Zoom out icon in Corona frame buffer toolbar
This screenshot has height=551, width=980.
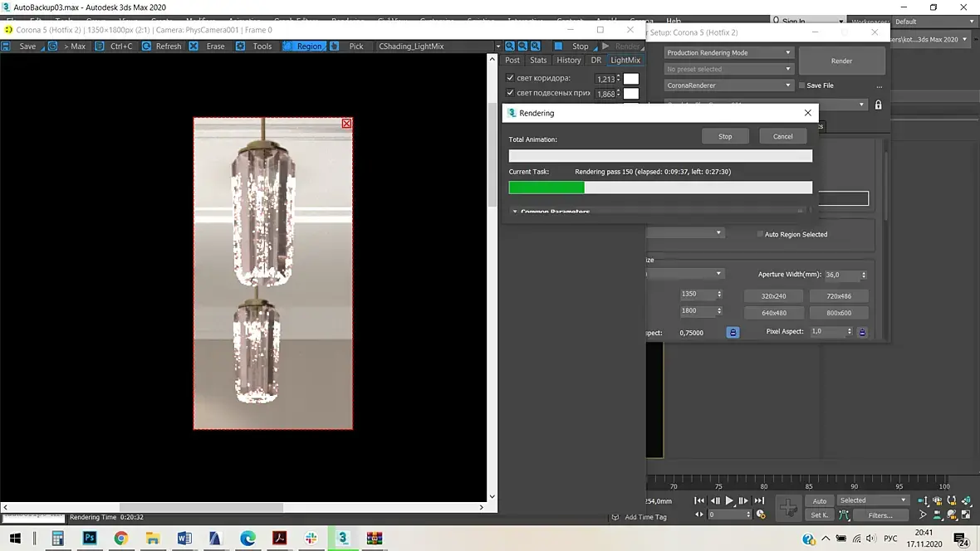click(x=522, y=46)
